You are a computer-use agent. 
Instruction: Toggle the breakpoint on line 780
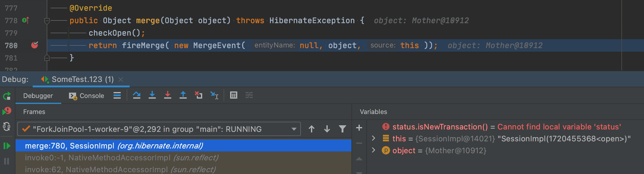35,45
